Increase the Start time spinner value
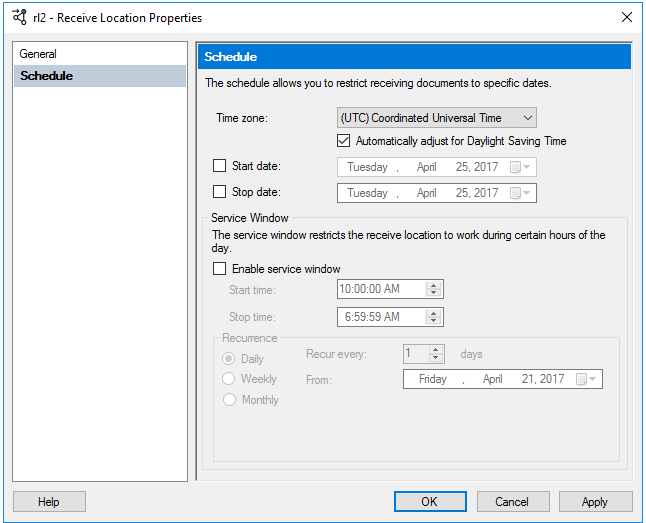Image resolution: width=646 pixels, height=523 pixels. (433, 285)
